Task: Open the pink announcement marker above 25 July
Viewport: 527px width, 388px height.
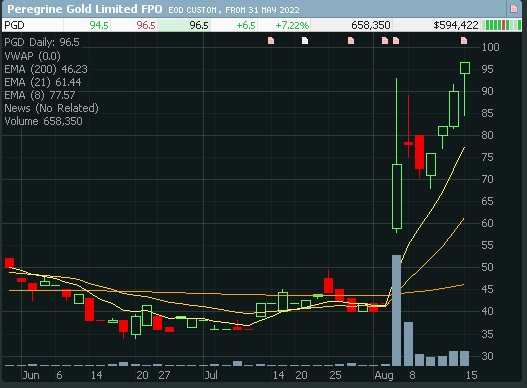Action: coord(351,41)
